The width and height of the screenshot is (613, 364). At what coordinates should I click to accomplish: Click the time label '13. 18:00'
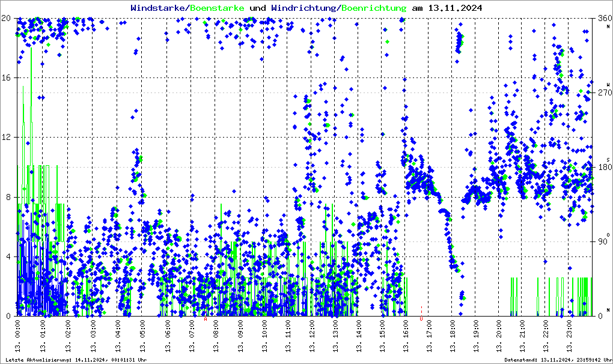(453, 336)
